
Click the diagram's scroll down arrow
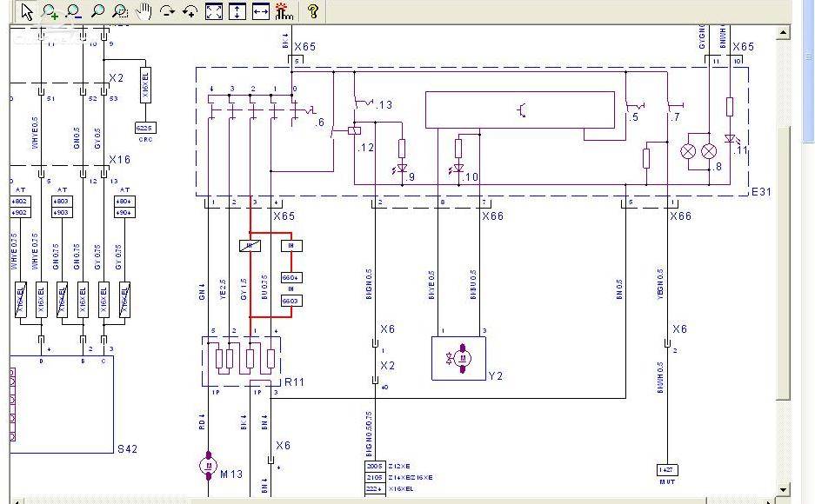(784, 489)
